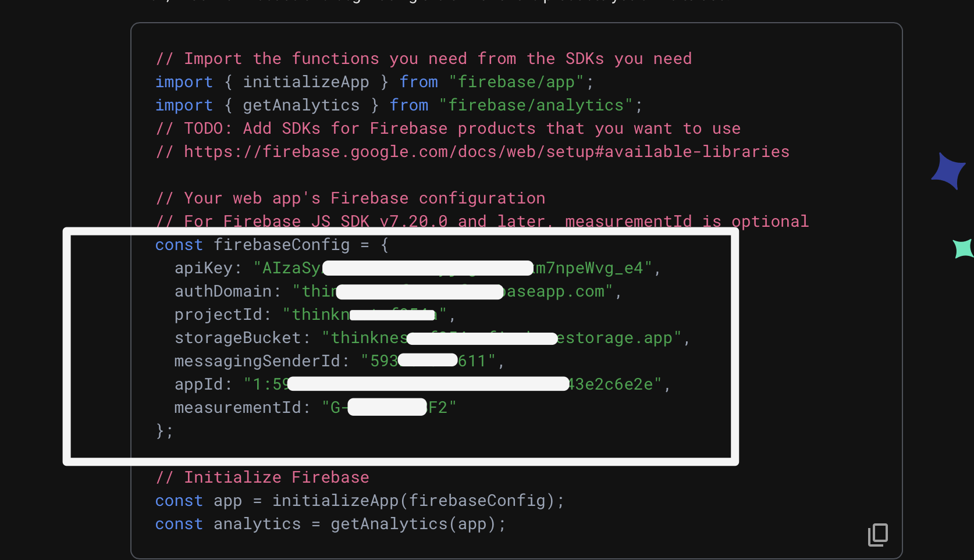Click the green sparkle star icon
The height and width of the screenshot is (560, 974).
point(963,248)
